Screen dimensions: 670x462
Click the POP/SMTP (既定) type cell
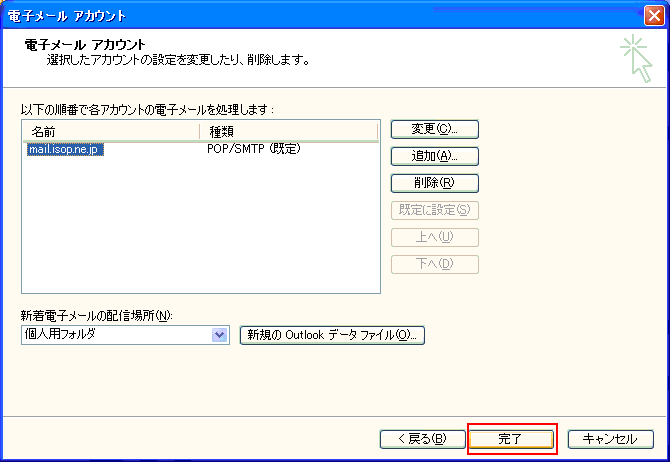point(254,149)
